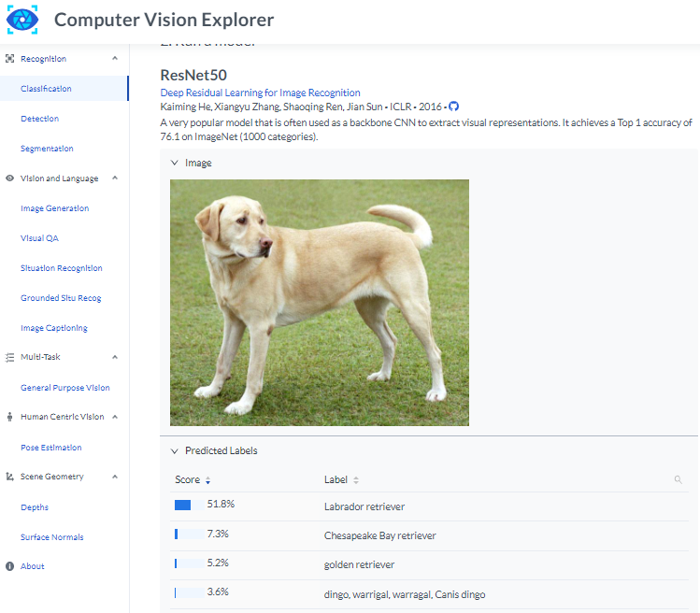
Task: Collapse the Human Centric Vision chevron
Action: [x=115, y=417]
